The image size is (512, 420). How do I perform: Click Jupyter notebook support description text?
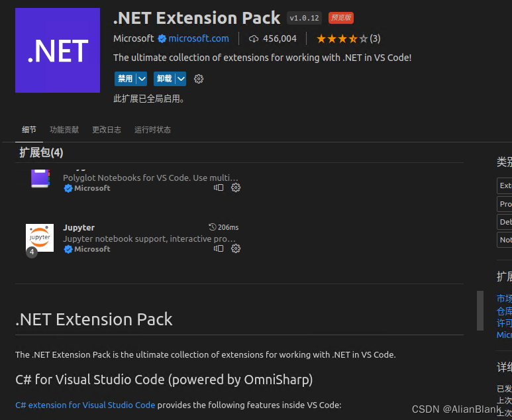tap(149, 238)
